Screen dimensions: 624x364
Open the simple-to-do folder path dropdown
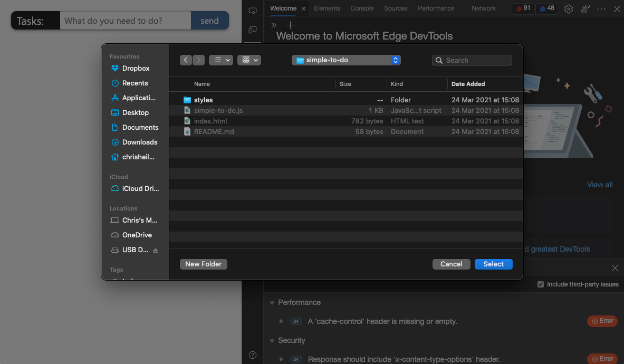click(395, 60)
